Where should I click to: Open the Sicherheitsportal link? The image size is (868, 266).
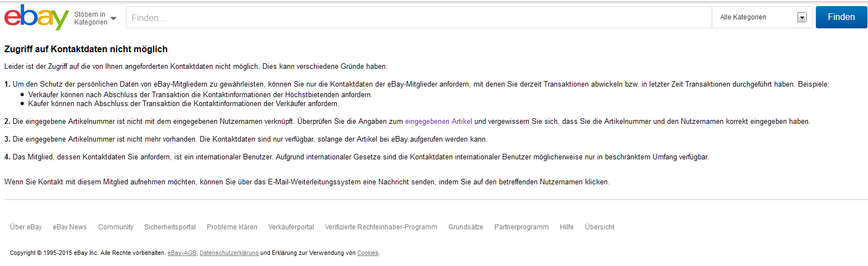tap(170, 227)
